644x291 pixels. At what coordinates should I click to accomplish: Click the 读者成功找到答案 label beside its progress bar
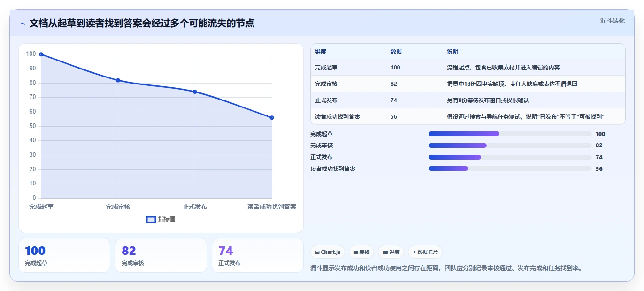coord(333,168)
